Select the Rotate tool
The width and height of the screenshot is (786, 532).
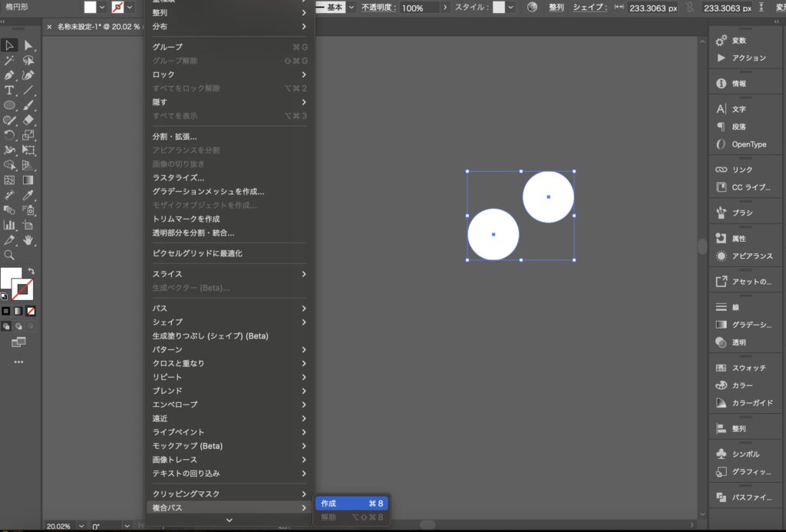[x=10, y=135]
